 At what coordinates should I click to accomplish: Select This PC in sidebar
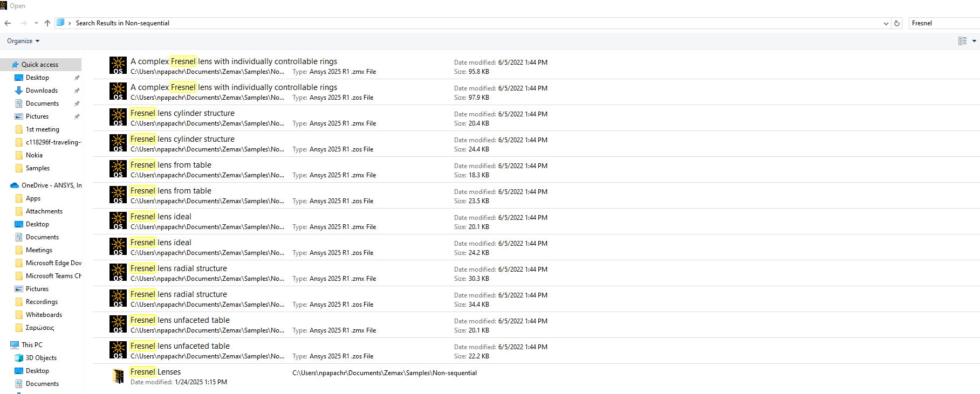tap(32, 345)
